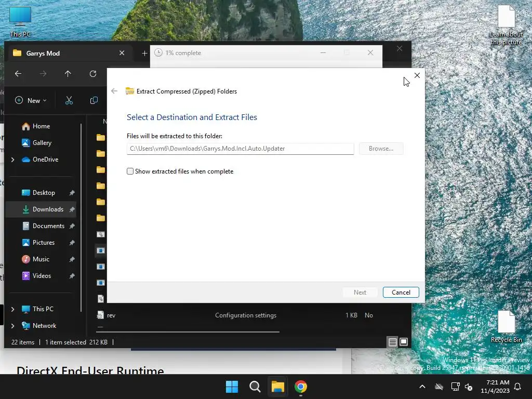
Task: Go back in File Explorer
Action: tap(18, 74)
